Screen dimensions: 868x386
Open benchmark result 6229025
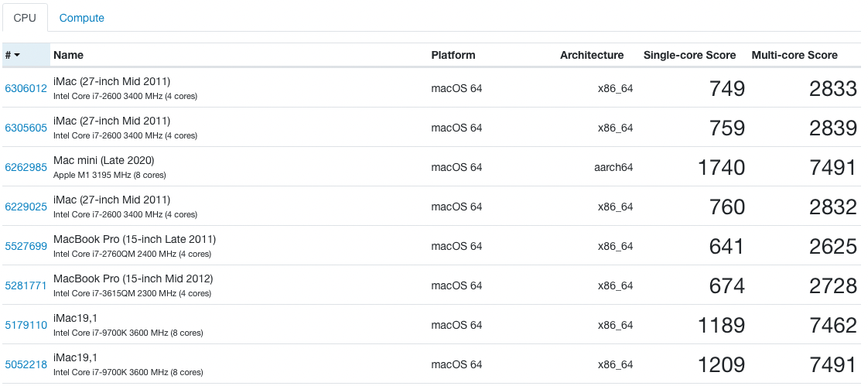pyautogui.click(x=26, y=207)
